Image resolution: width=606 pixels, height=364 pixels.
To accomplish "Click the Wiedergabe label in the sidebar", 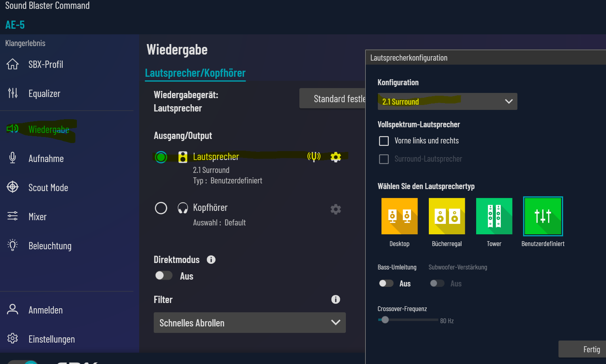I will (x=49, y=129).
